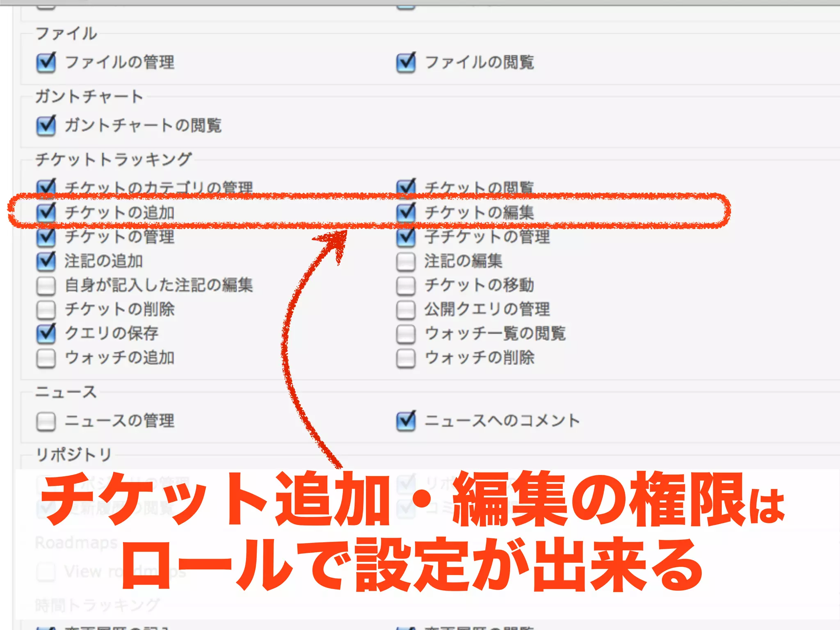Click the チケットの移動 label text

point(479,285)
